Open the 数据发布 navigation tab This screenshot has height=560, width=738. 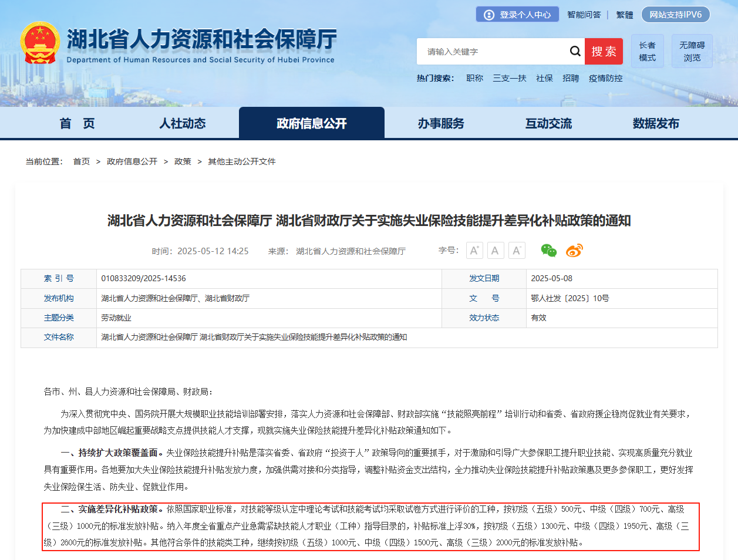[x=656, y=123]
